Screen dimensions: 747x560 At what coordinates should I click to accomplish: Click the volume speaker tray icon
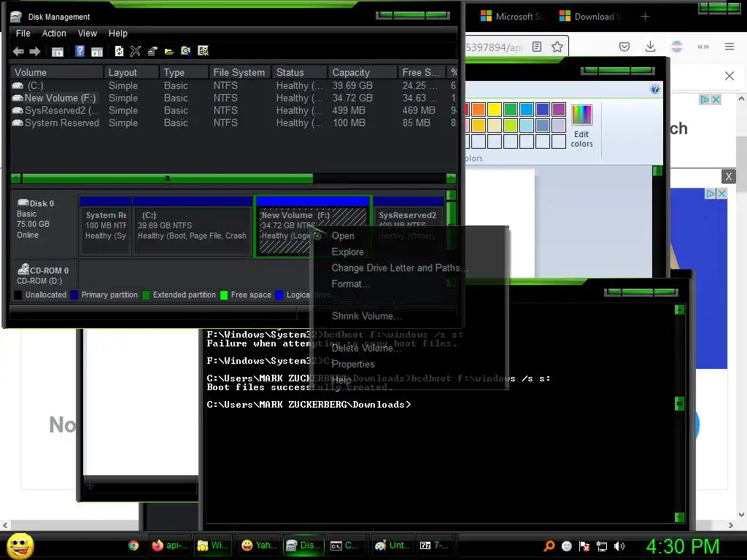coord(619,546)
